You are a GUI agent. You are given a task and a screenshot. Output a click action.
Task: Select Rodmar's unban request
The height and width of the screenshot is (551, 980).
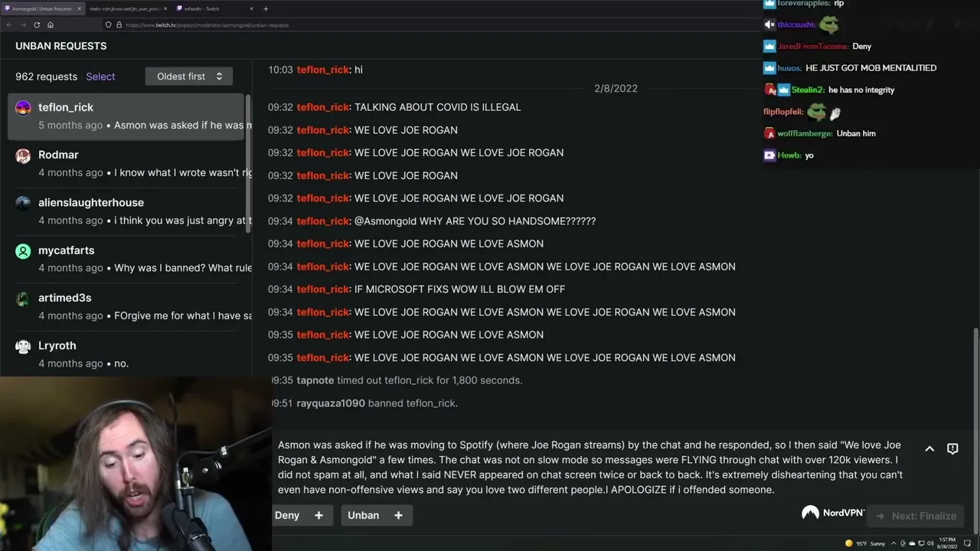click(x=126, y=164)
